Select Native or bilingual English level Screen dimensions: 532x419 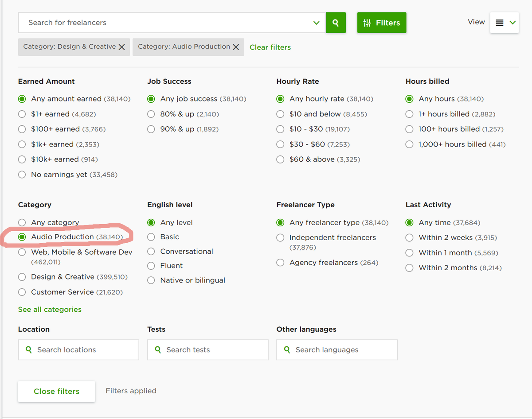[151, 280]
